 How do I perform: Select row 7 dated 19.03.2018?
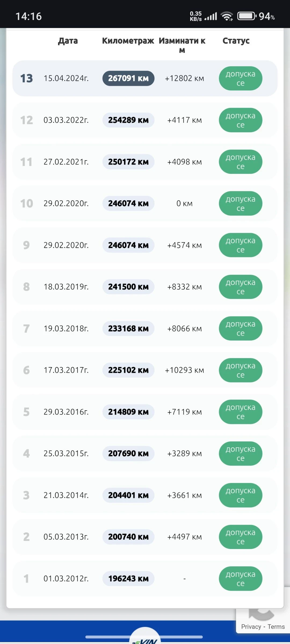[145, 328]
